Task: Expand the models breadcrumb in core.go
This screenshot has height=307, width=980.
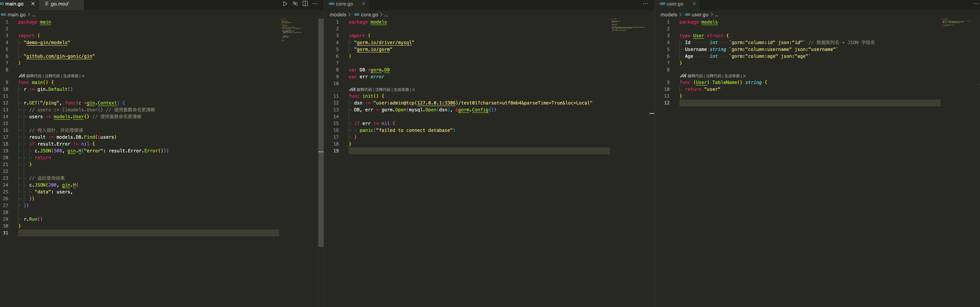Action: (338, 15)
